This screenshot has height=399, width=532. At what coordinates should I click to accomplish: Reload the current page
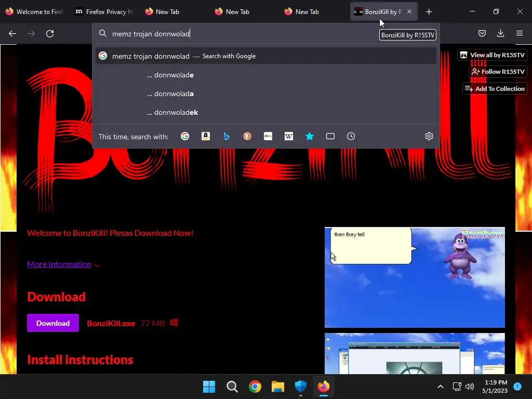[50, 34]
